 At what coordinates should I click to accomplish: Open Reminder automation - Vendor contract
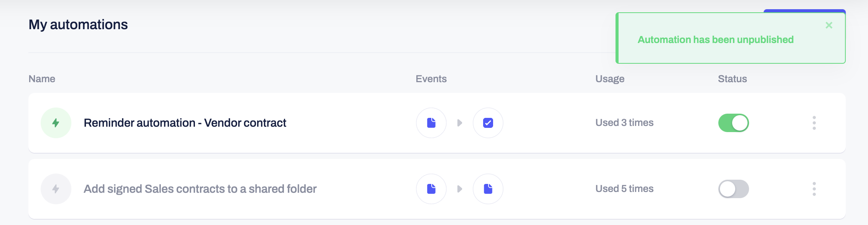185,123
